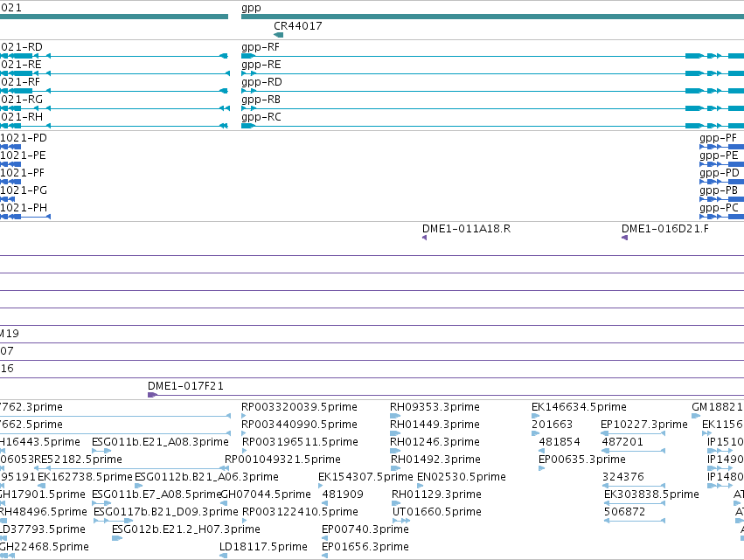Select GH22468.5prime
744x560 pixels.
point(44,547)
